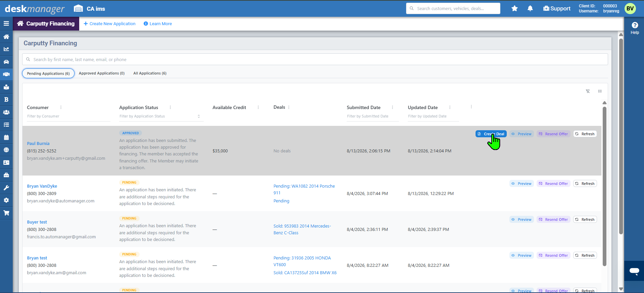Click Create New Application
Screen dimensions: 644x293
pyautogui.click(x=109, y=23)
